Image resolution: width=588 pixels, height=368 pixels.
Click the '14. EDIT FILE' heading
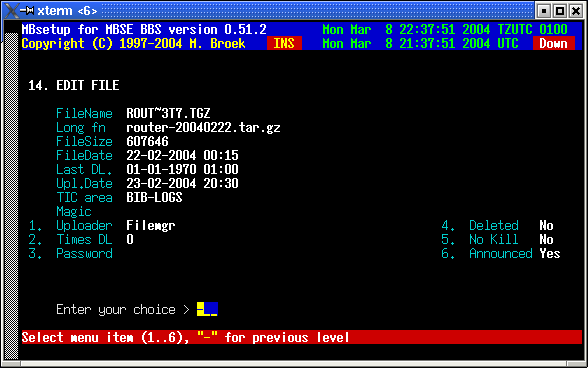74,86
